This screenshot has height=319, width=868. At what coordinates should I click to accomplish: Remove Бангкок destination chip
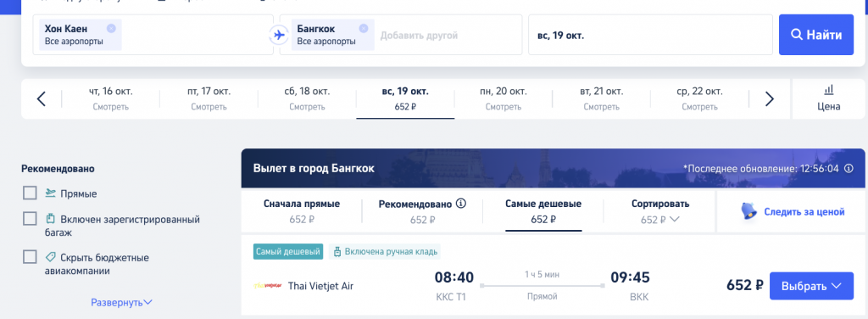click(363, 28)
